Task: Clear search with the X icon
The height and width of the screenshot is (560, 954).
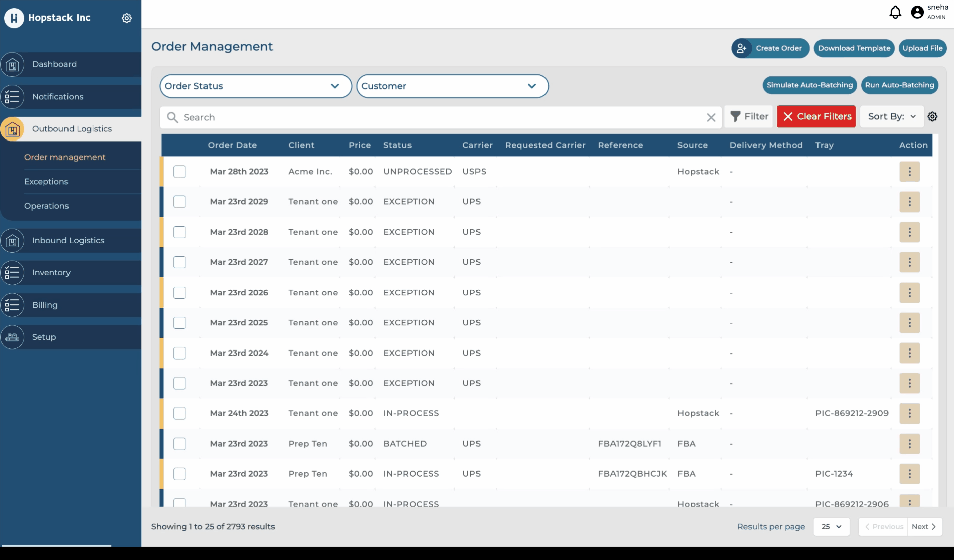Action: point(711,117)
